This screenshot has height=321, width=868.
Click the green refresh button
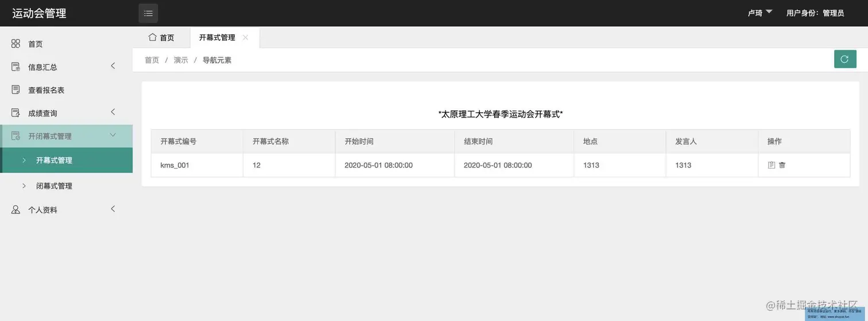[x=845, y=59]
